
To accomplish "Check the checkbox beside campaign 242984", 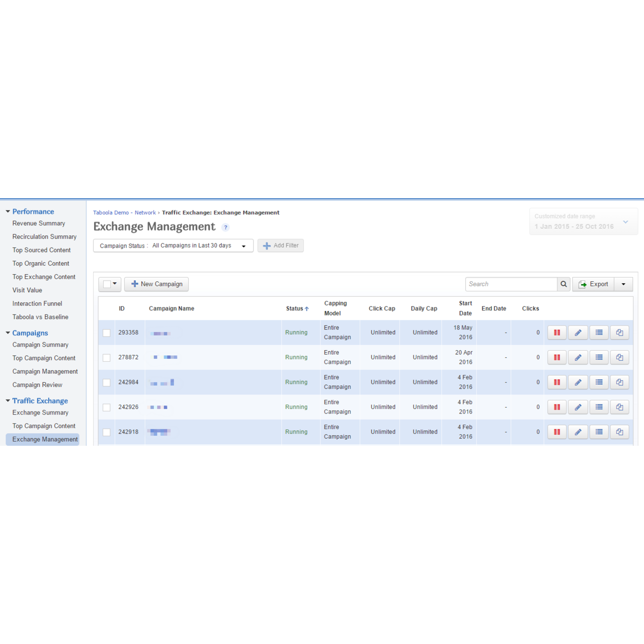I will click(x=106, y=382).
